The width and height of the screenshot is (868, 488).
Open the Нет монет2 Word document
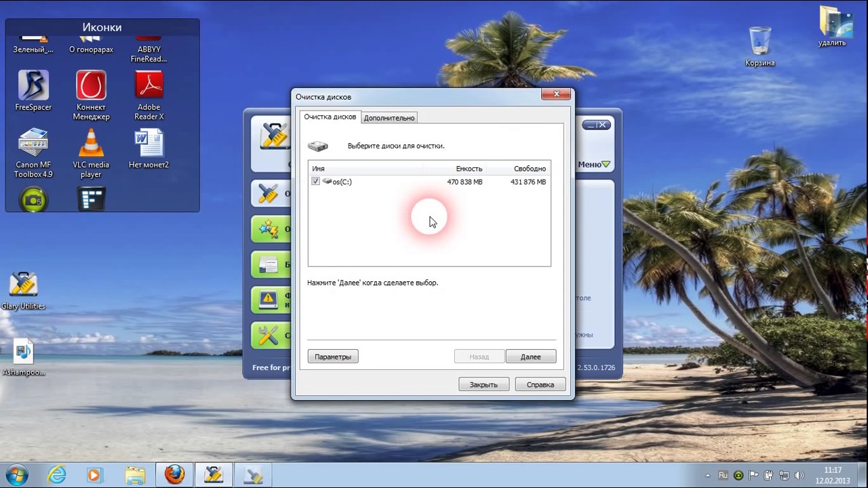point(149,148)
